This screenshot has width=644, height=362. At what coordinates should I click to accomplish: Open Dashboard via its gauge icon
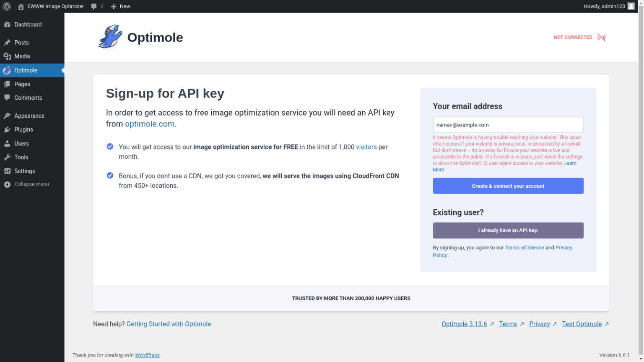click(x=8, y=24)
